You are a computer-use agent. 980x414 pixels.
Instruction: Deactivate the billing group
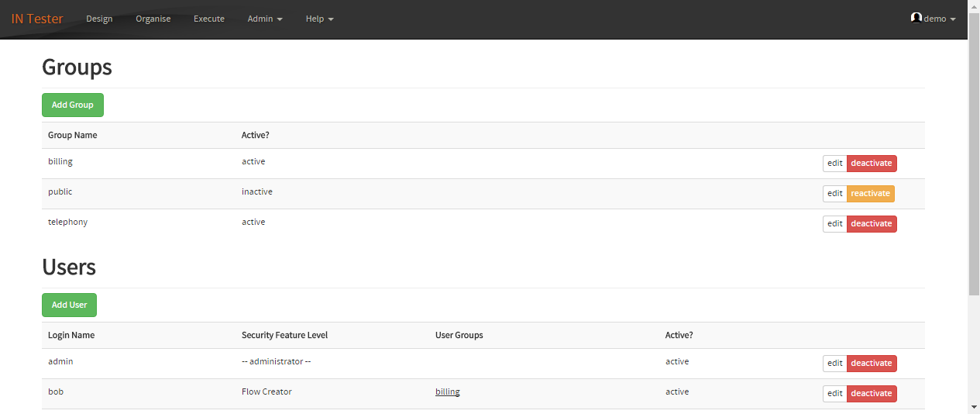872,163
